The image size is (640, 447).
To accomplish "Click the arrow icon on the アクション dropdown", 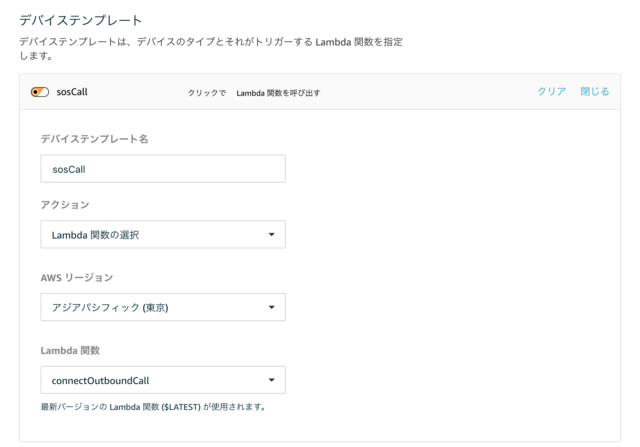I will click(271, 234).
